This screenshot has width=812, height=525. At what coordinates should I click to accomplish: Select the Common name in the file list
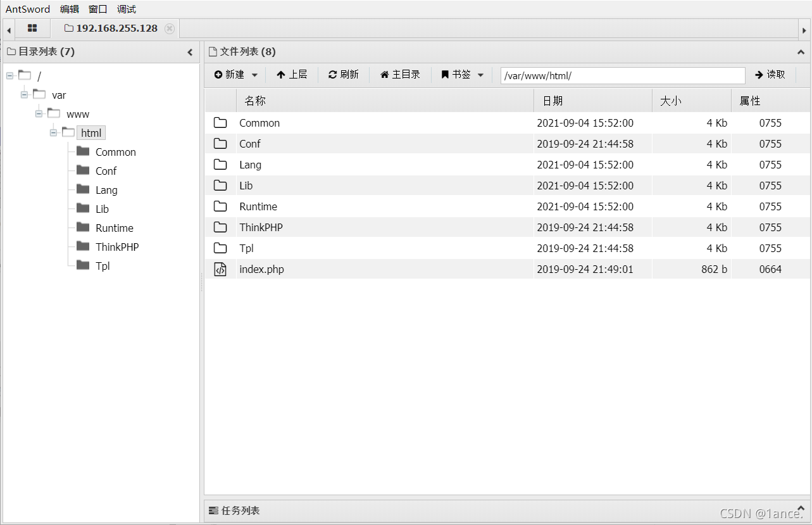(259, 123)
